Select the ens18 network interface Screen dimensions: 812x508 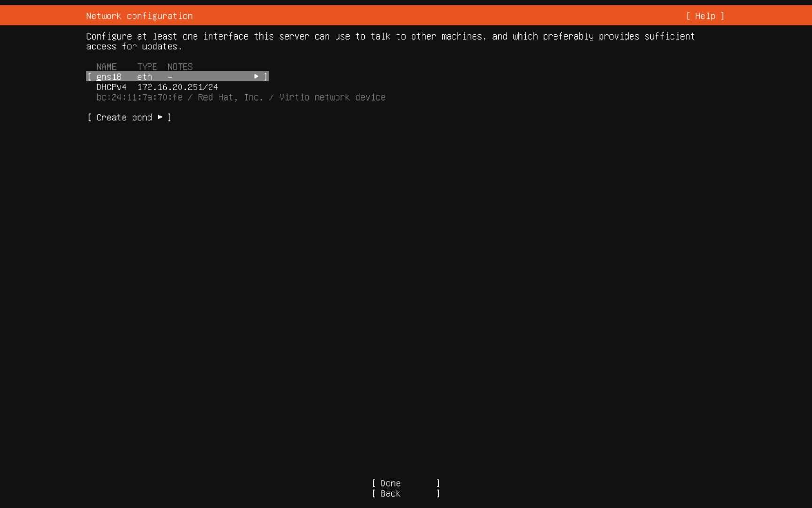[x=109, y=76]
